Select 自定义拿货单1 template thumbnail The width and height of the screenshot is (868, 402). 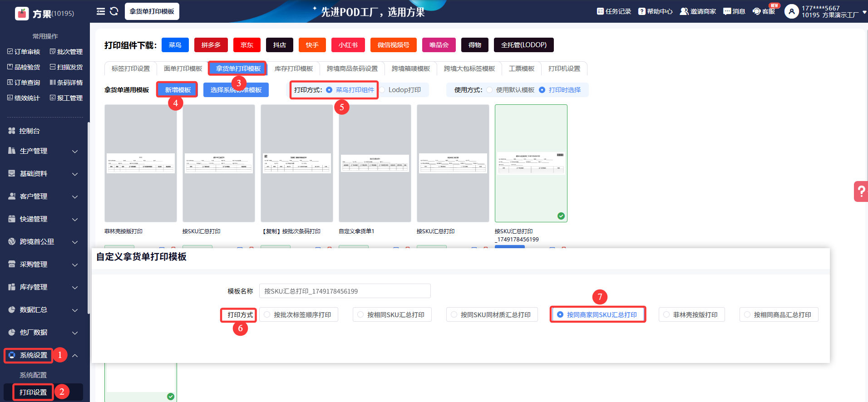[x=375, y=163]
